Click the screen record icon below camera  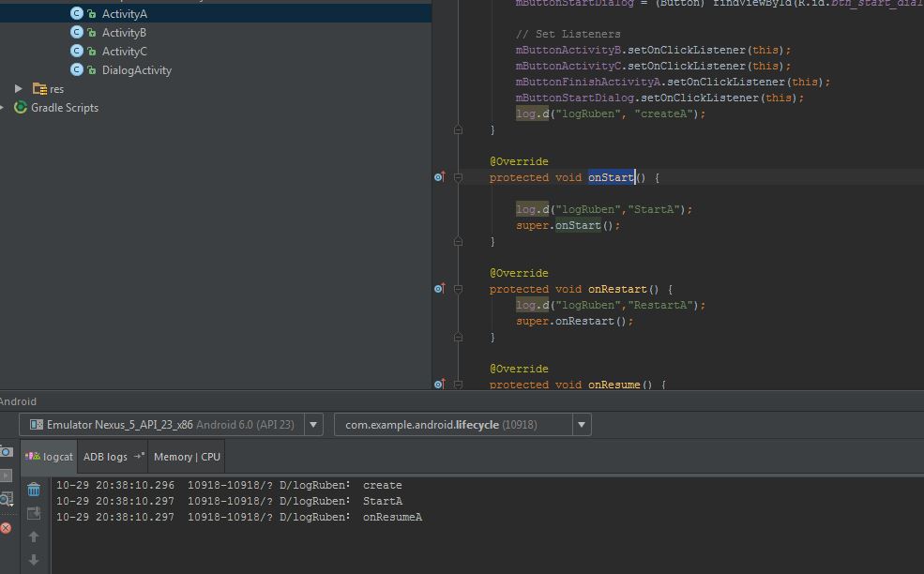6,476
